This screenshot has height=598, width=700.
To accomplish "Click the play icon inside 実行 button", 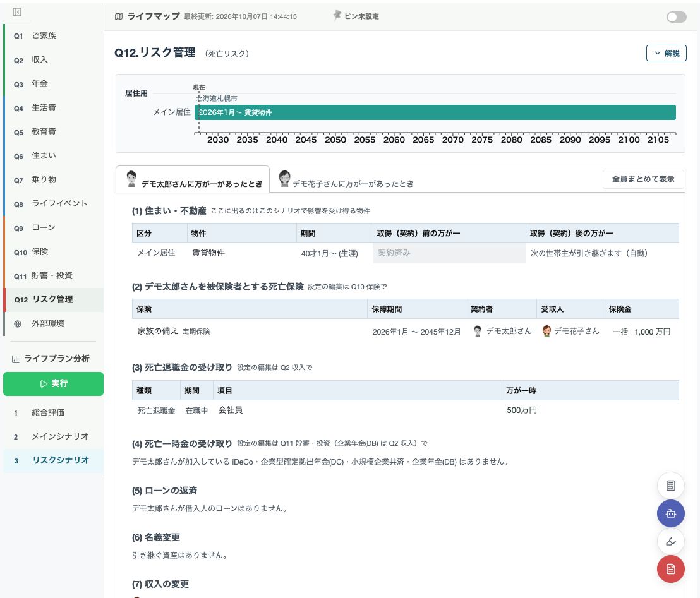I will click(44, 384).
